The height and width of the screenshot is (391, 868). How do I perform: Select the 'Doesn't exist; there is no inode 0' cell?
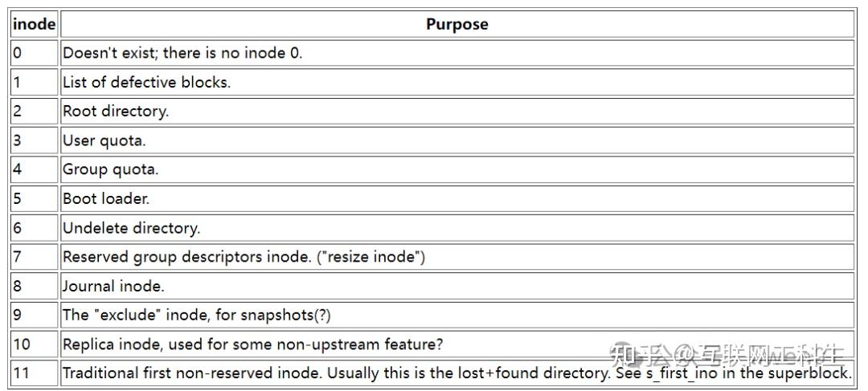click(457, 53)
